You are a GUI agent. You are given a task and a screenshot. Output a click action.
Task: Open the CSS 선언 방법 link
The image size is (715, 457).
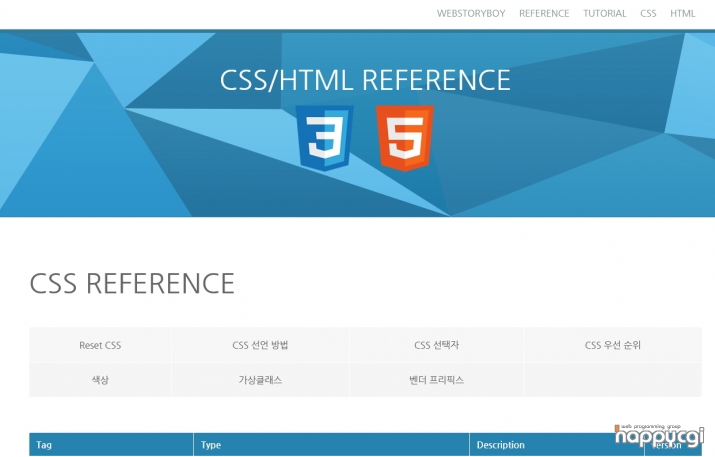260,345
